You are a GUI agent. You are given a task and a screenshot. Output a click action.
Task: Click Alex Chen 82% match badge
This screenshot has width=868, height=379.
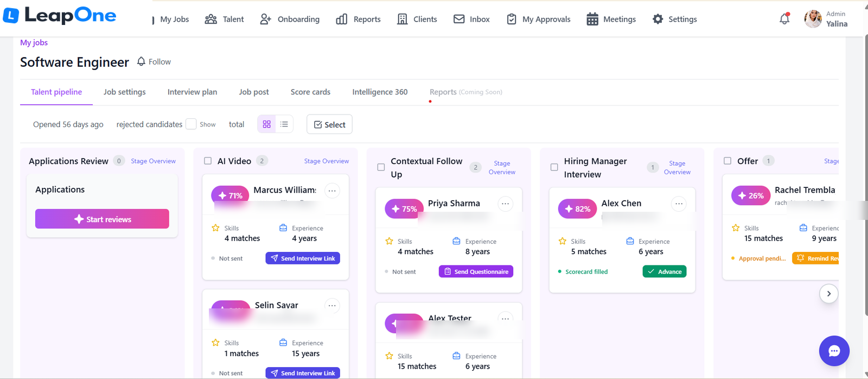click(577, 209)
